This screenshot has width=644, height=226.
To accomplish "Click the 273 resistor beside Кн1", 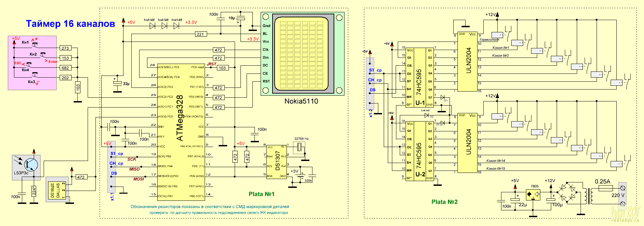I will click(x=65, y=48).
